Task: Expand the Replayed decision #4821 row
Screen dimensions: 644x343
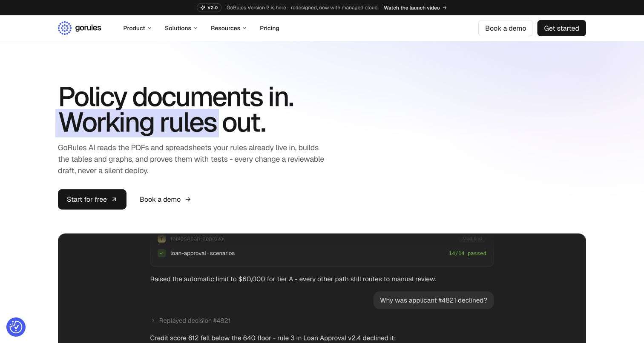Action: [x=191, y=320]
